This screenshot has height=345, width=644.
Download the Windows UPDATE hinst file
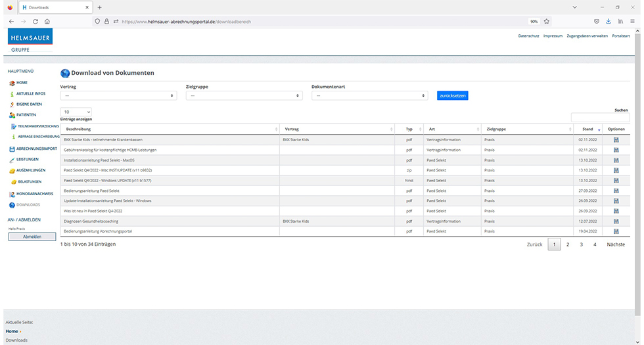[616, 181]
